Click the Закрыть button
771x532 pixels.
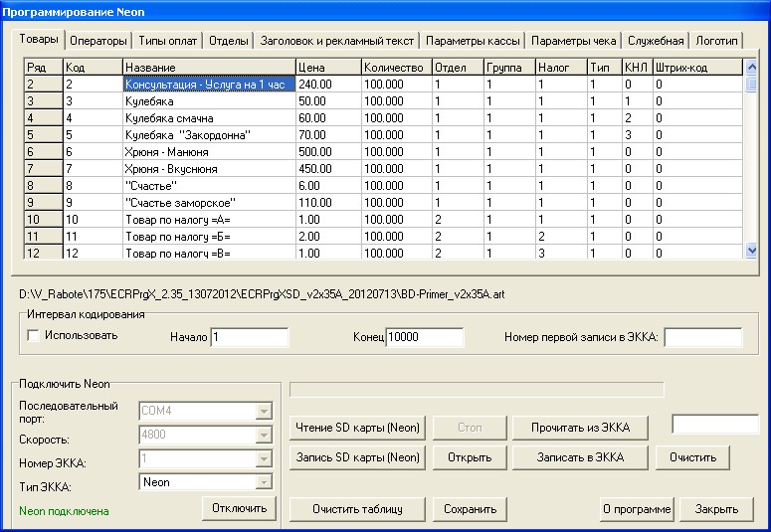[716, 509]
